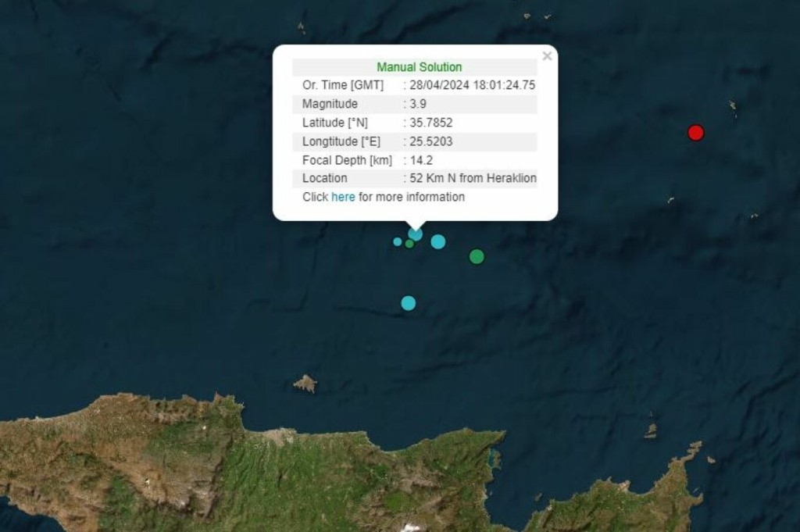Select the longitude value 25.5203
The width and height of the screenshot is (800, 532).
[430, 141]
